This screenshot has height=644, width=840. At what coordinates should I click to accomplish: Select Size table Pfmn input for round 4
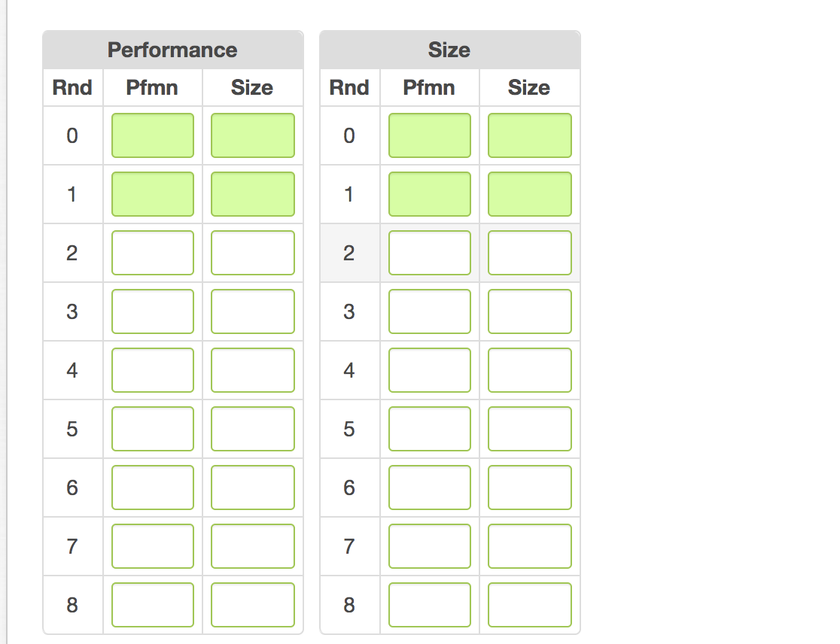pos(430,370)
